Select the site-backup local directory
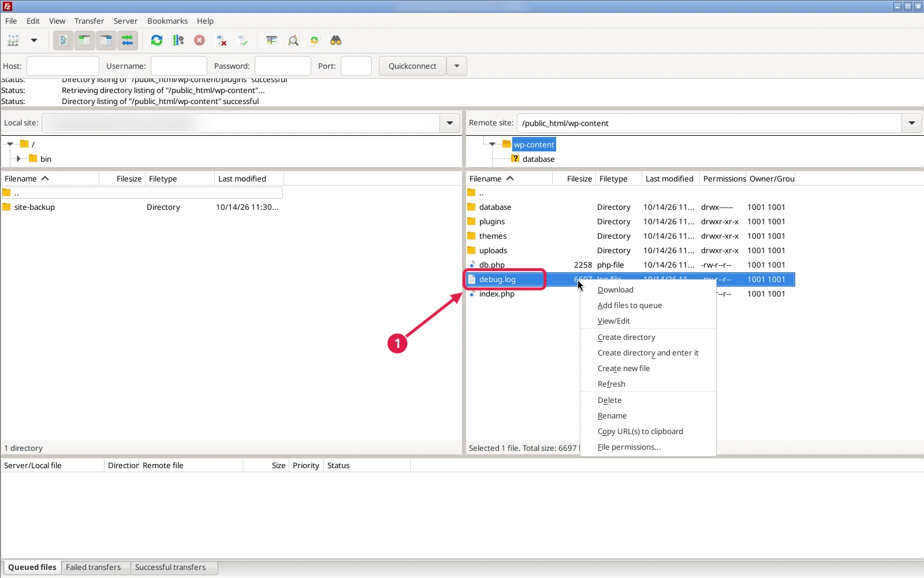Image resolution: width=924 pixels, height=578 pixels. pyautogui.click(x=35, y=207)
